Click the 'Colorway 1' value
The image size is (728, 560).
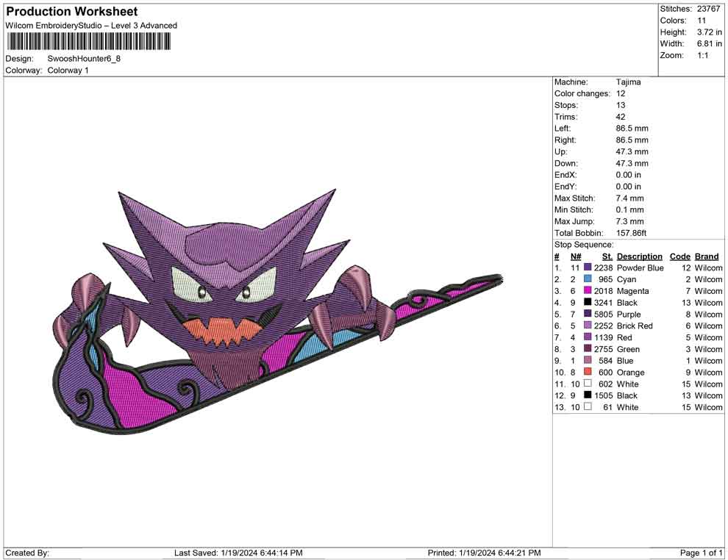tap(68, 71)
